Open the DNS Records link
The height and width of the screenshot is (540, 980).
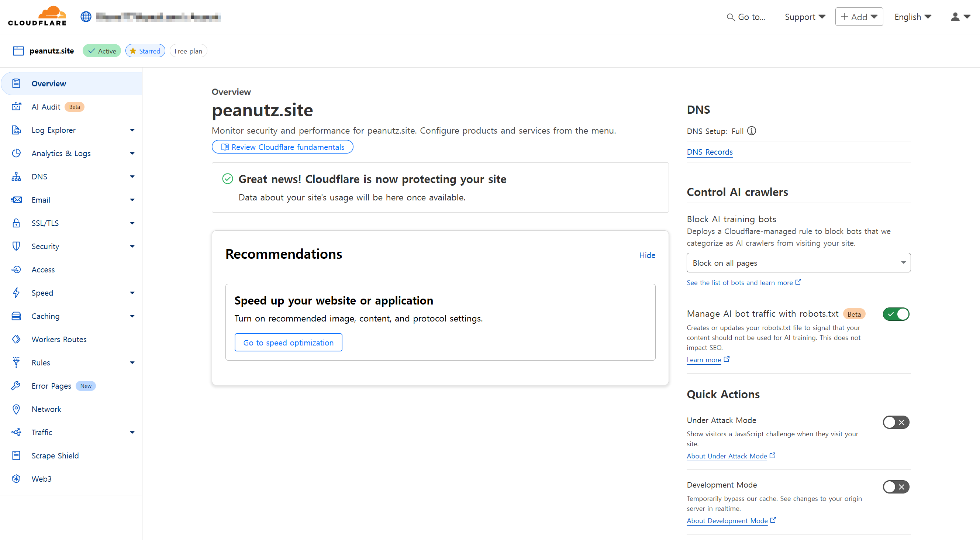[709, 152]
